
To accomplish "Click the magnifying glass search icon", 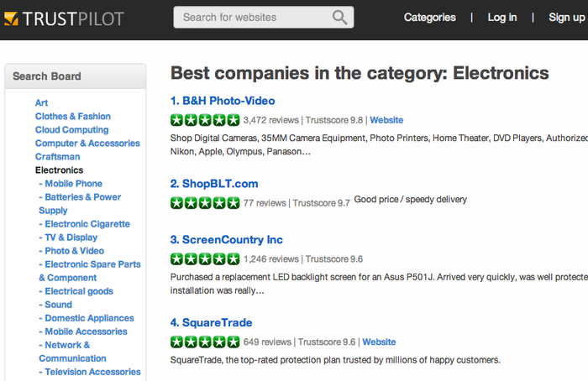I will (339, 18).
